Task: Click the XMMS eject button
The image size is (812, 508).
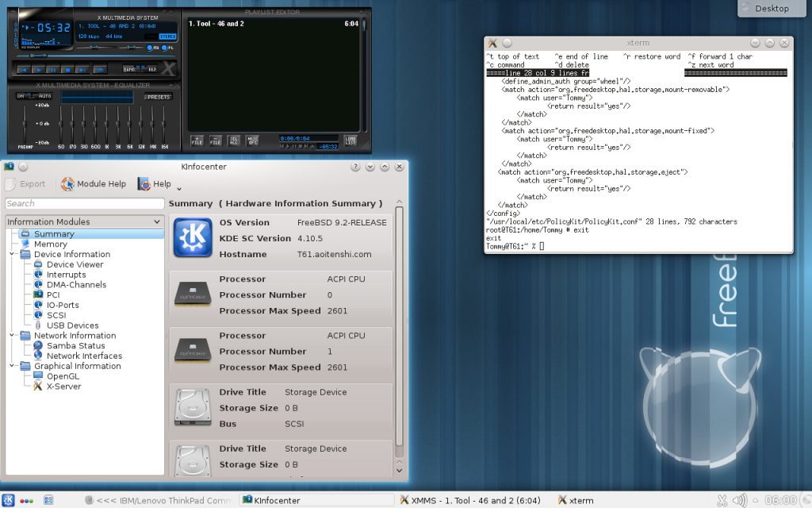Action: [x=101, y=69]
